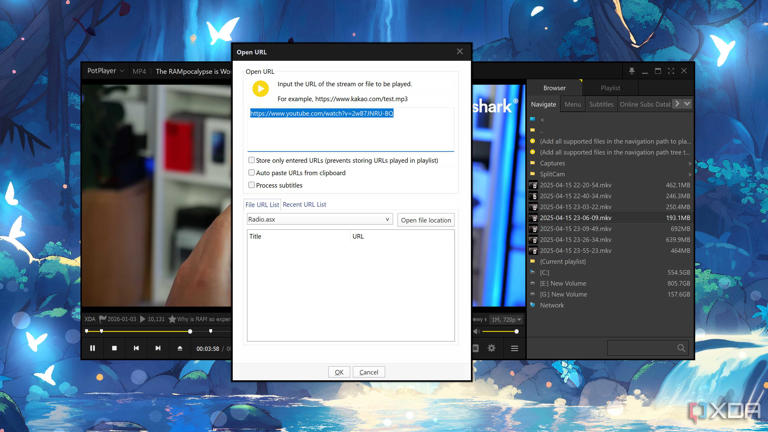Image resolution: width=768 pixels, height=432 pixels.
Task: Click the search magnifier in Browser panel
Action: [681, 348]
